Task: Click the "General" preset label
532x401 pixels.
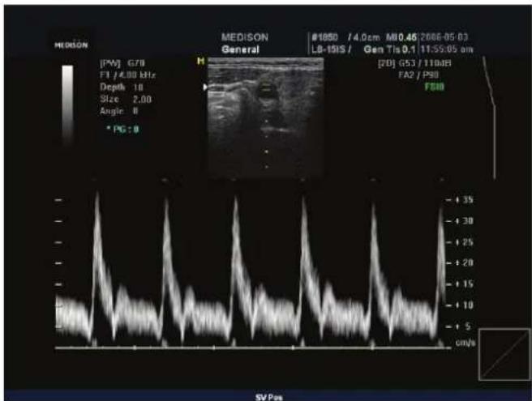Action: (x=240, y=49)
